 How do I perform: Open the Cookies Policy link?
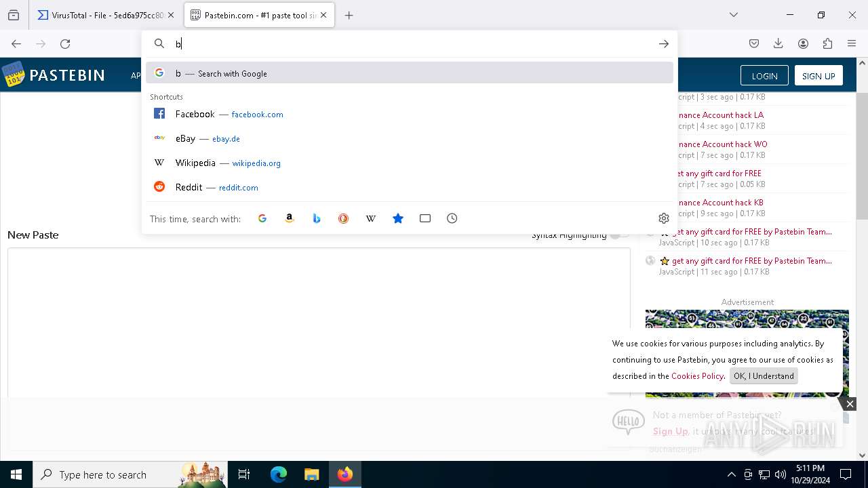697,375
